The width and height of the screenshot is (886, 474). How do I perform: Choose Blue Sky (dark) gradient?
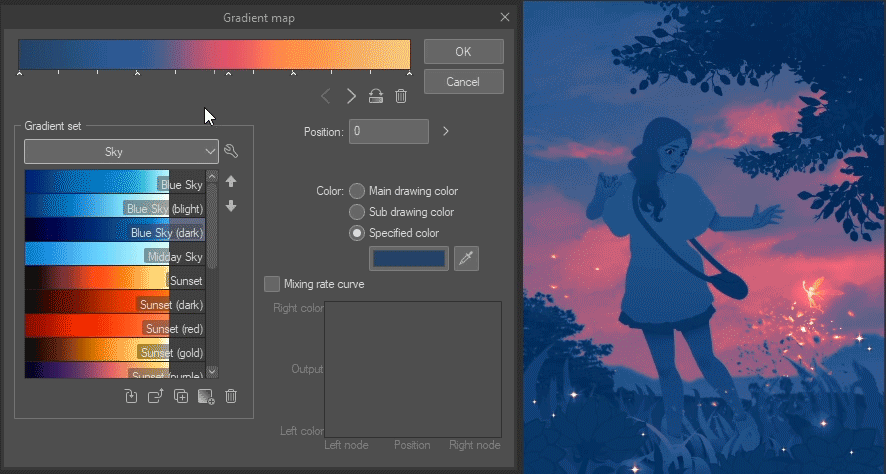pos(115,230)
